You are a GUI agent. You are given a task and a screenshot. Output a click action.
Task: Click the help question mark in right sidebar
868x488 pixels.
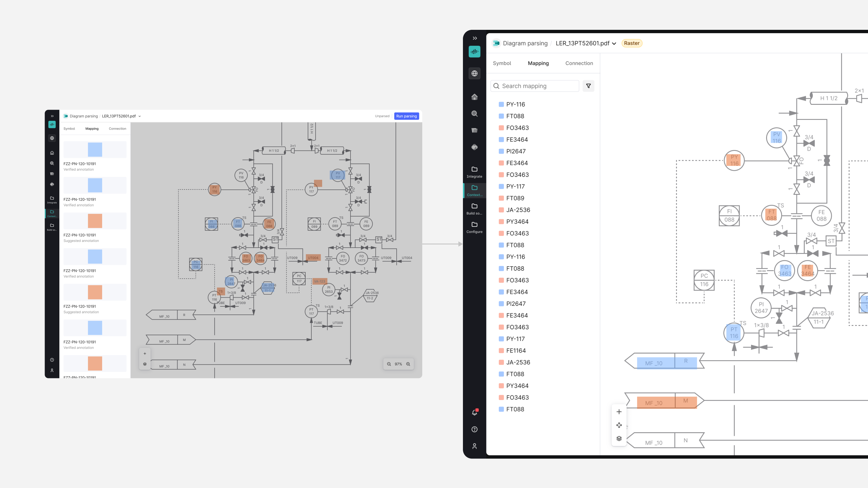(x=474, y=429)
